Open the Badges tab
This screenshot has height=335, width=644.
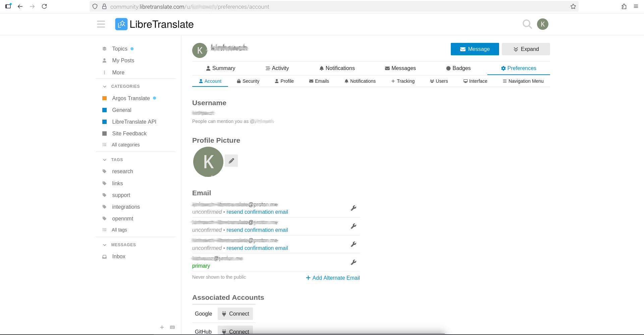(458, 68)
